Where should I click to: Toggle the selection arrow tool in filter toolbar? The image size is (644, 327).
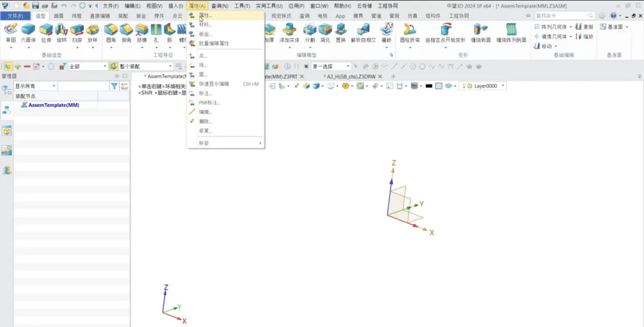tap(7, 67)
